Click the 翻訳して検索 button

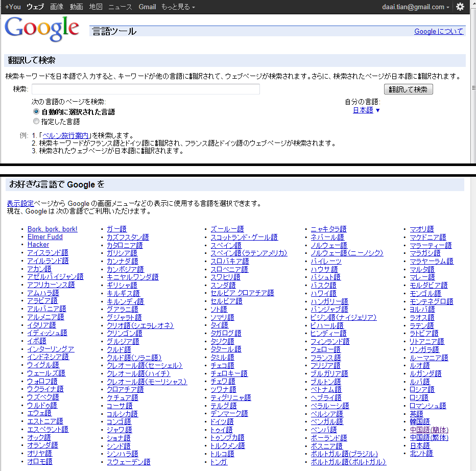coord(408,89)
